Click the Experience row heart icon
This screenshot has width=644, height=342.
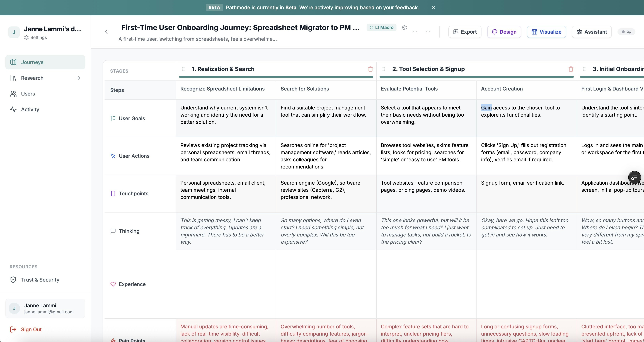[x=113, y=284]
